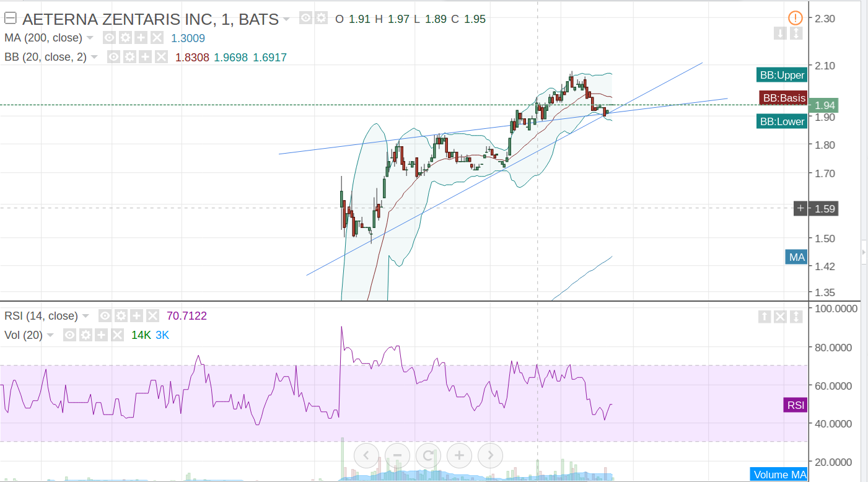Click the BB (20, close, 2) legend title
868x482 pixels.
tap(46, 57)
